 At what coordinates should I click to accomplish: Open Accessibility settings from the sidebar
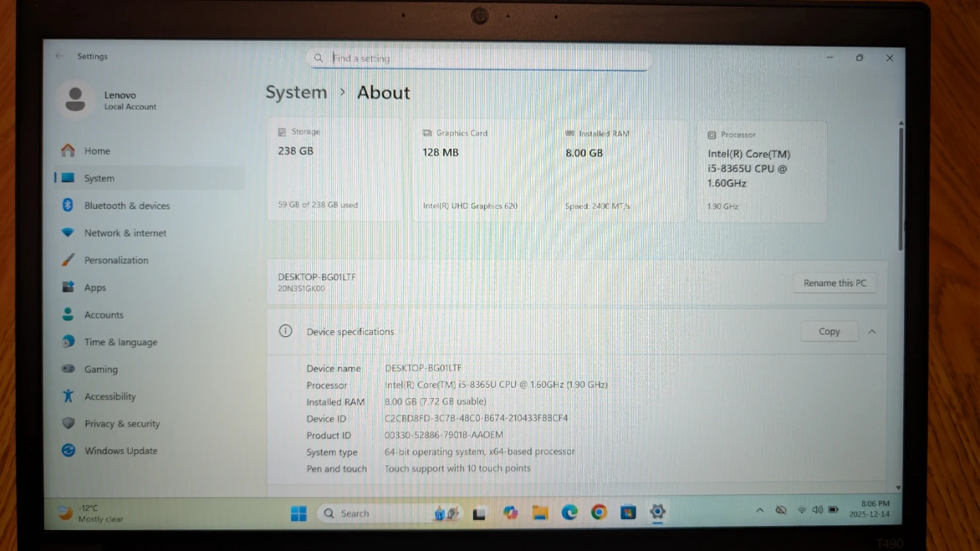pyautogui.click(x=110, y=397)
